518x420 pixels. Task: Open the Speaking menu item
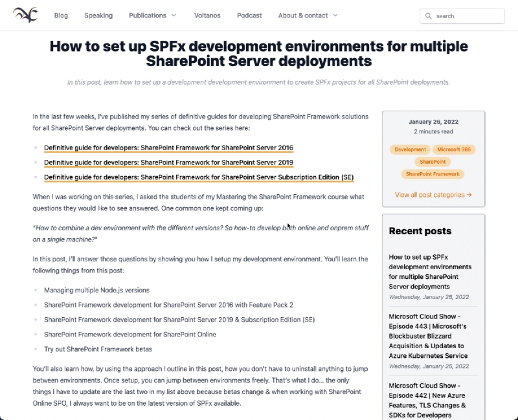pyautogui.click(x=98, y=15)
